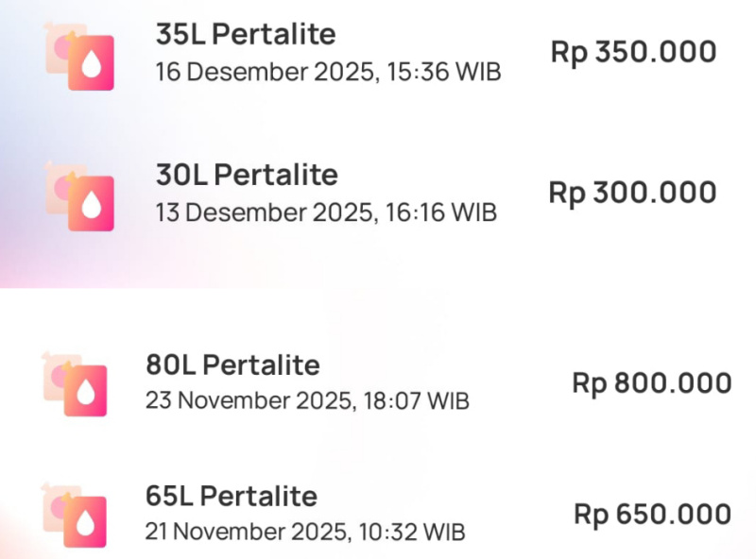756x559 pixels.
Task: Tap the Rp 800.000 amount
Action: (x=651, y=383)
